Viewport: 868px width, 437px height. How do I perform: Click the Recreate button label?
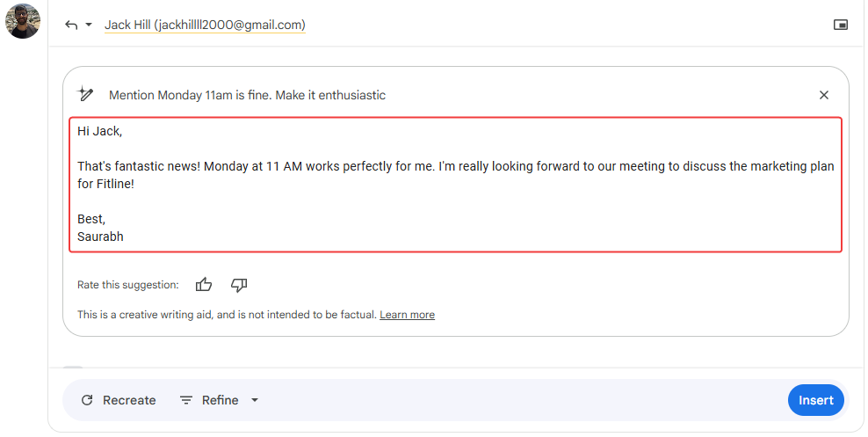129,400
